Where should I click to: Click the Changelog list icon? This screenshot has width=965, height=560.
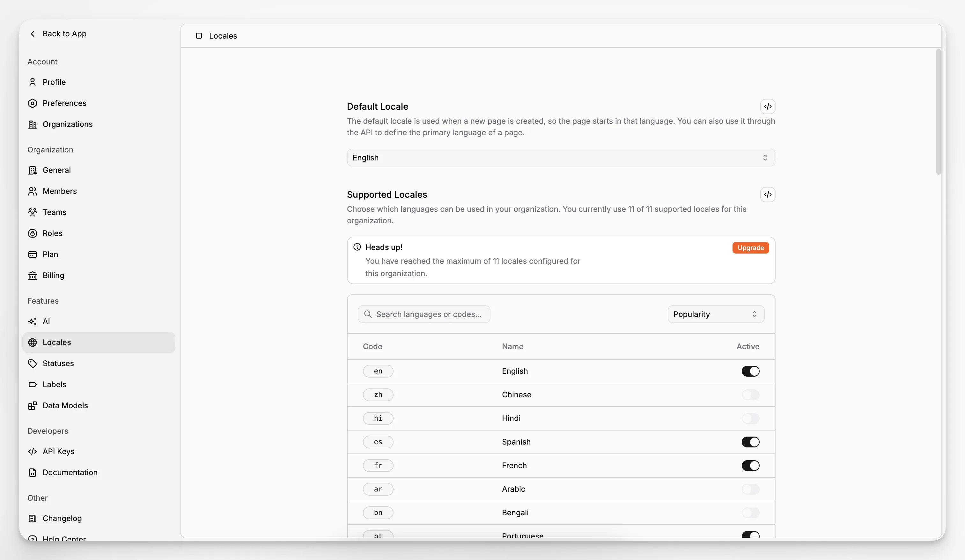click(33, 519)
